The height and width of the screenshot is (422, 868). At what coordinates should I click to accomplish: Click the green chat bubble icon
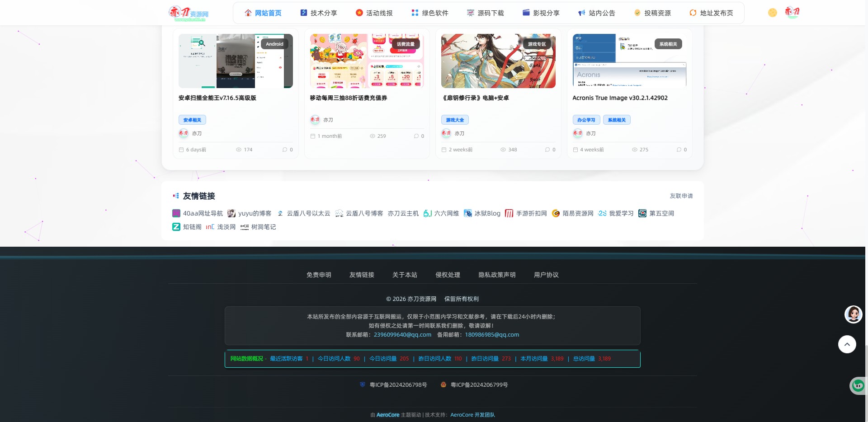858,386
